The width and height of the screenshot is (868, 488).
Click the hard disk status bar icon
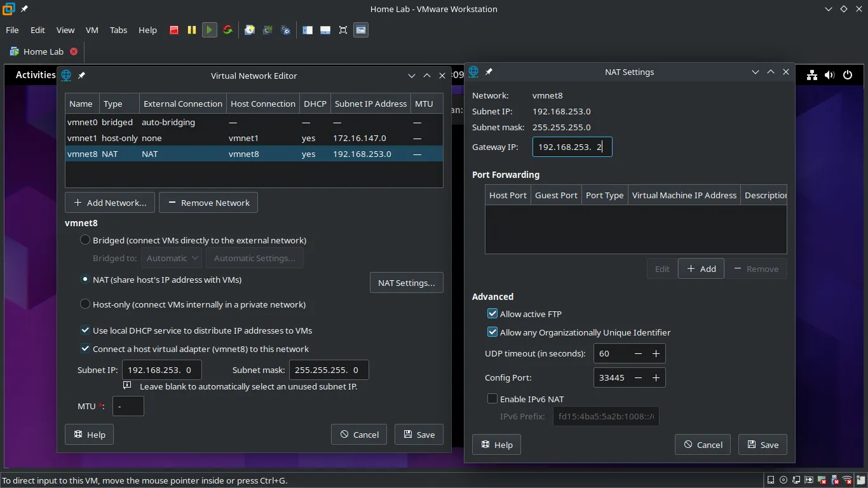[x=771, y=480]
